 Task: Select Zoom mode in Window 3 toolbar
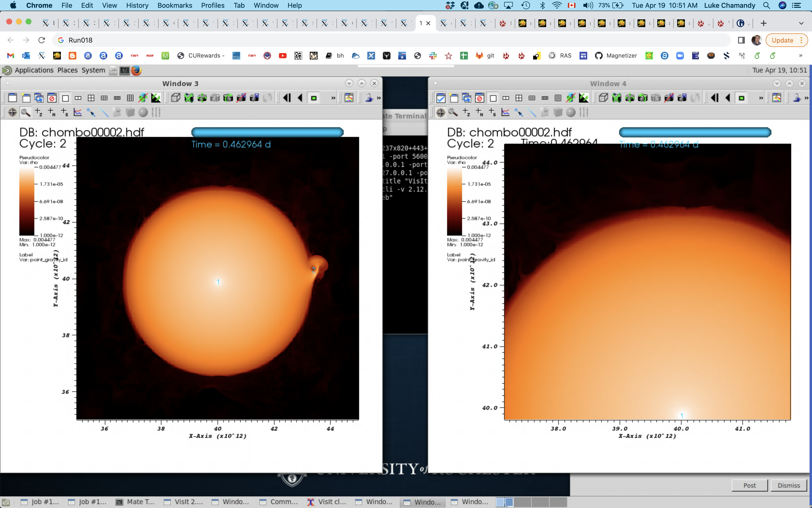26,112
